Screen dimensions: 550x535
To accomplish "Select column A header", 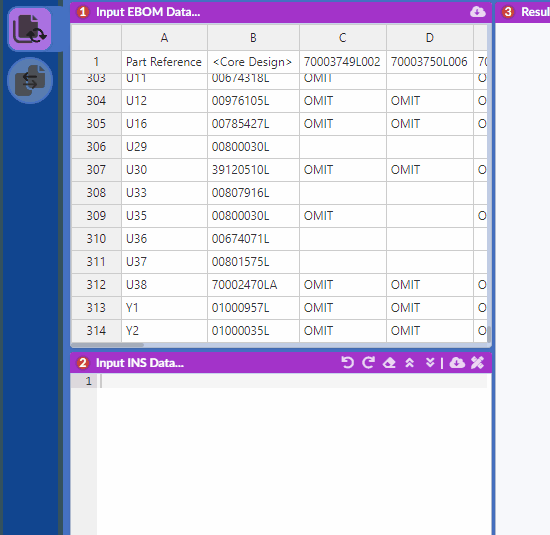I will [164, 38].
